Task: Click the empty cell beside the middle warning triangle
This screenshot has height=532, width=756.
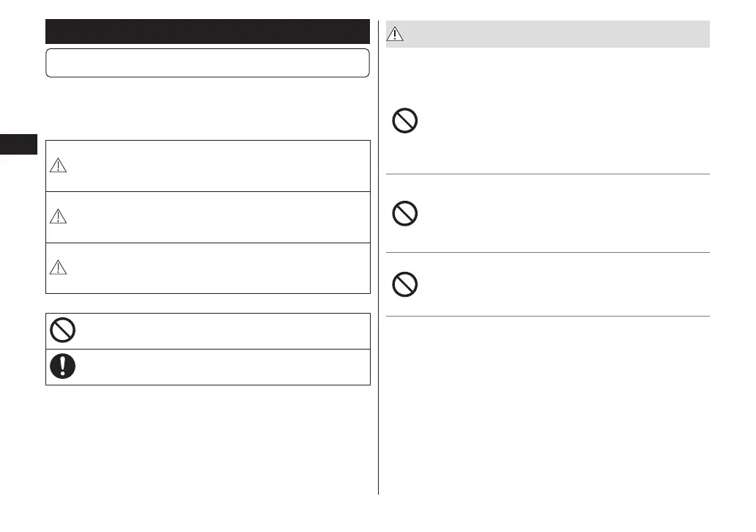Action: pos(220,217)
